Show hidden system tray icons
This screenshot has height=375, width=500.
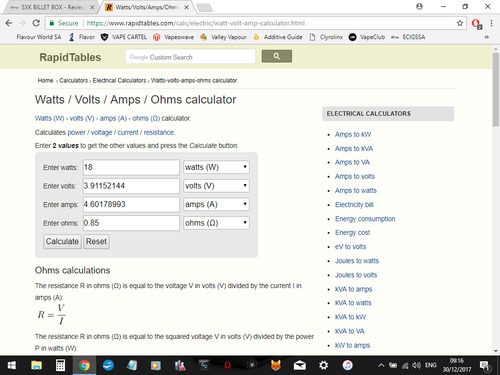(x=381, y=365)
